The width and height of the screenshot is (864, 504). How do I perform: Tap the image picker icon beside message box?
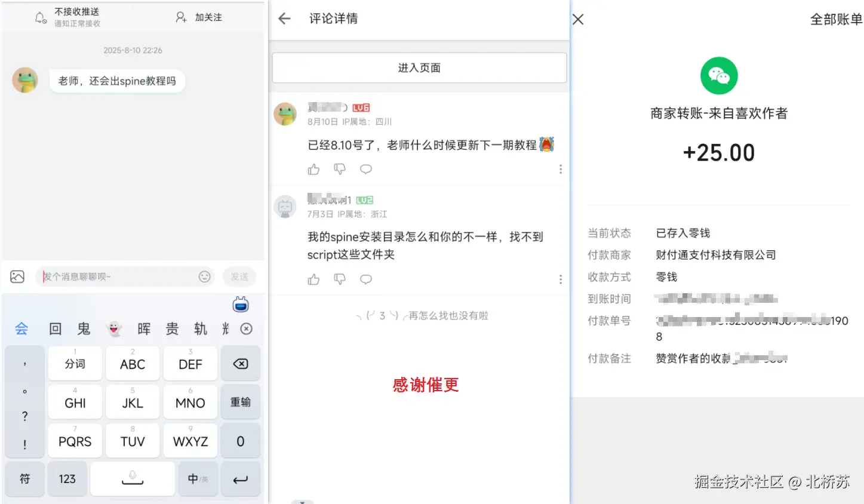(17, 276)
